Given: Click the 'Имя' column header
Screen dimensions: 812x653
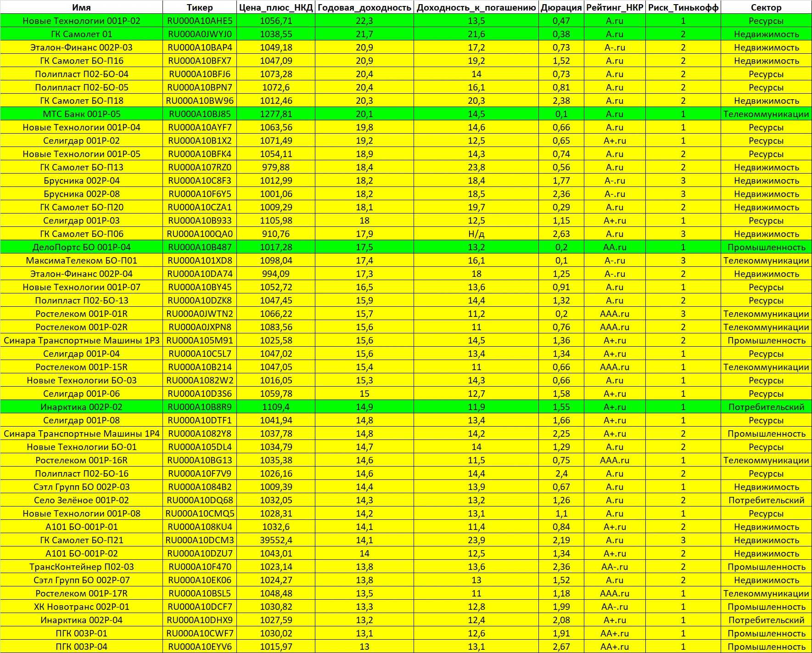Looking at the screenshot, I should point(82,7).
